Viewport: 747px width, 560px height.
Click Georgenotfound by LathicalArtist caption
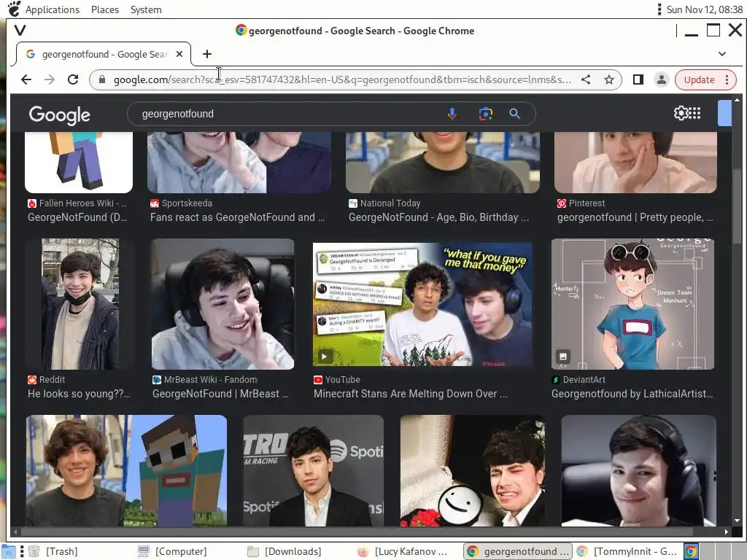[632, 394]
